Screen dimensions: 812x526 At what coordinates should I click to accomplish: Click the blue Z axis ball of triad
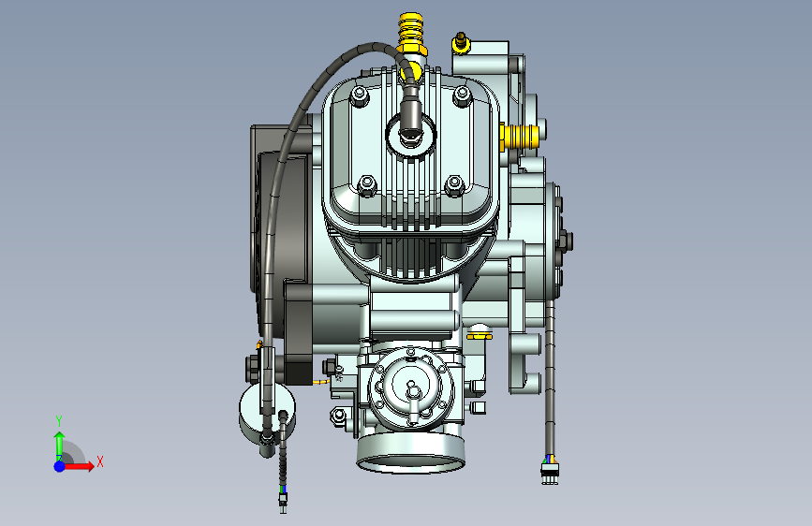click(60, 466)
